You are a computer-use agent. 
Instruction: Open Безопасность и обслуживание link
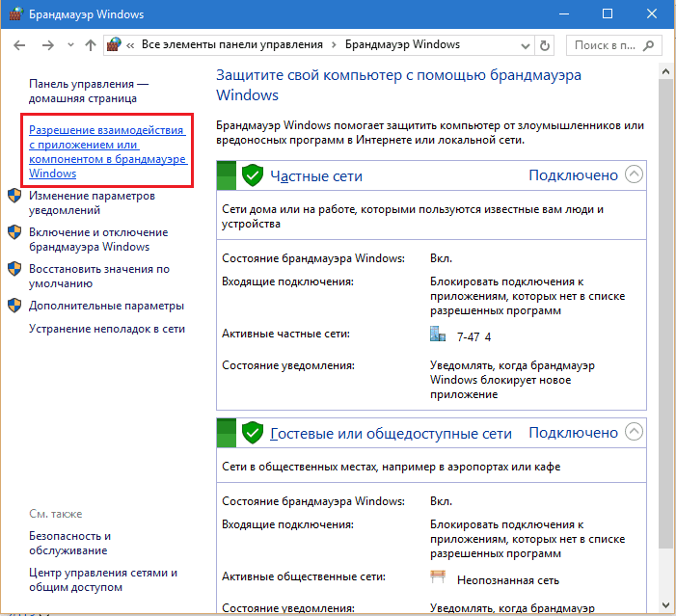(x=69, y=543)
